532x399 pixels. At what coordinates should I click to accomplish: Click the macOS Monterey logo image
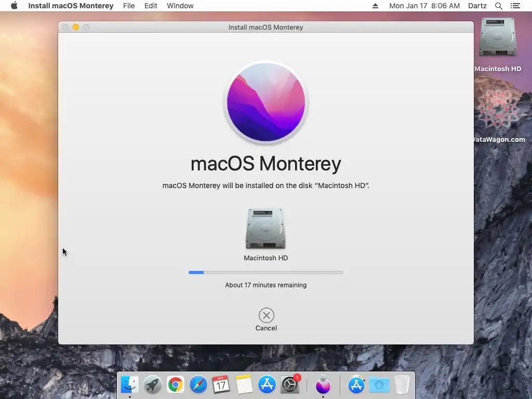coord(266,102)
